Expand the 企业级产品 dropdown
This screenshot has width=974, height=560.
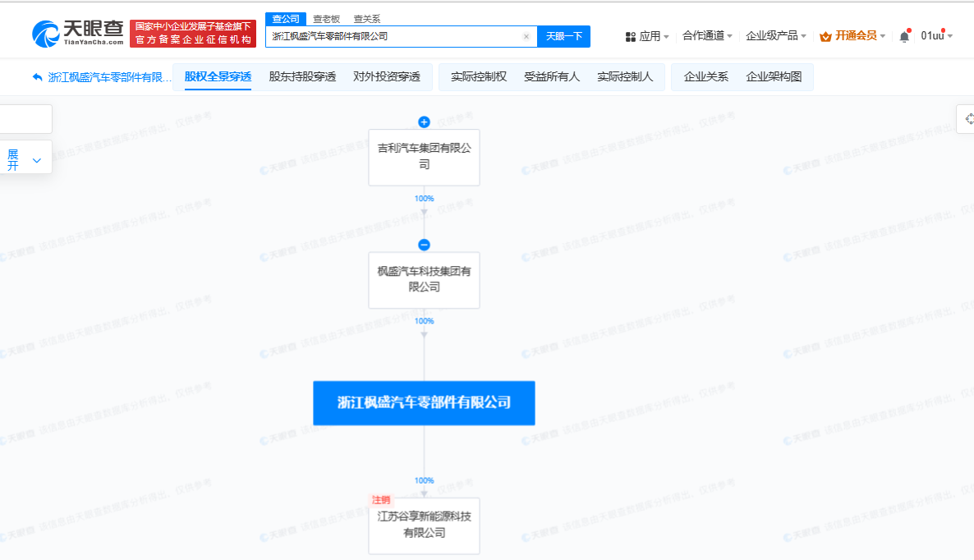point(775,36)
